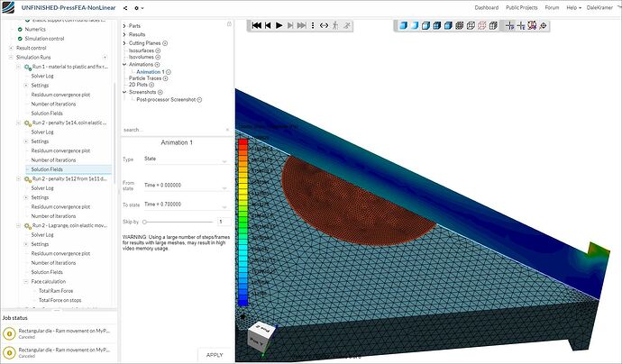The image size is (622, 364).
Task: Select Animation 1 tree item
Action: click(x=150, y=72)
